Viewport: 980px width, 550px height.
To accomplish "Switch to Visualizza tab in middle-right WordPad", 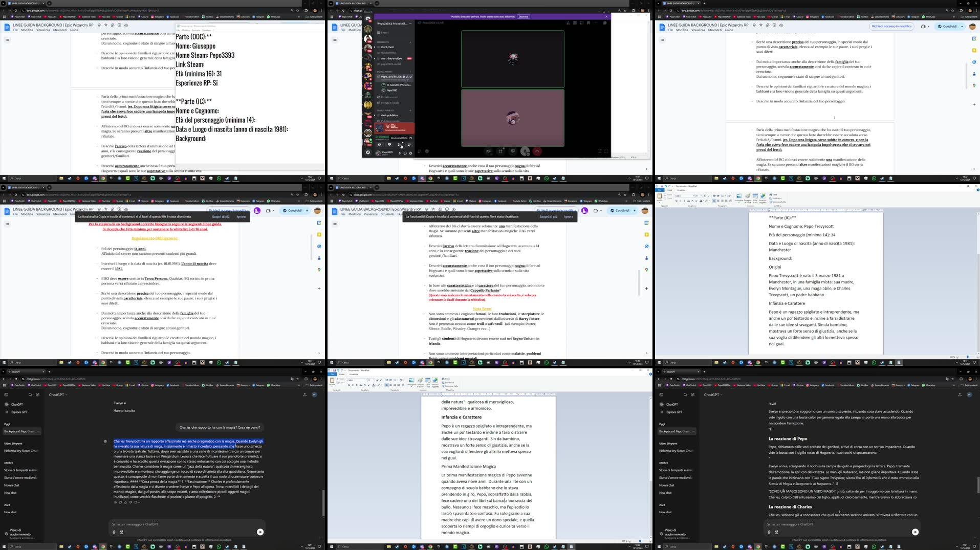I will point(681,190).
